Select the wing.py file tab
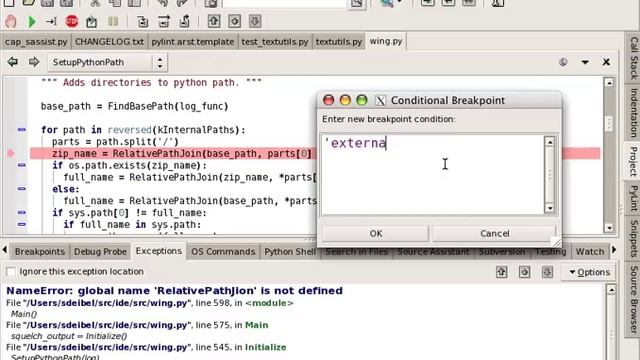The image size is (640, 360). pyautogui.click(x=386, y=41)
